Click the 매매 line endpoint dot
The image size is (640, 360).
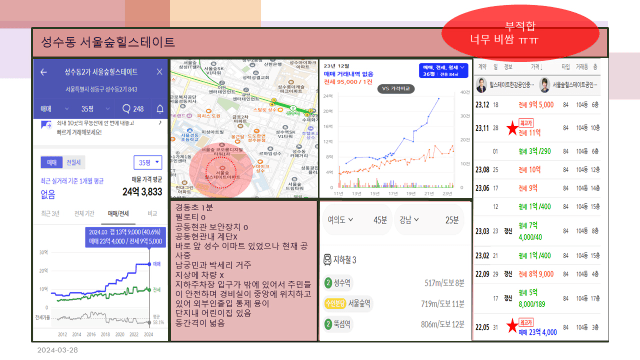coord(149,264)
